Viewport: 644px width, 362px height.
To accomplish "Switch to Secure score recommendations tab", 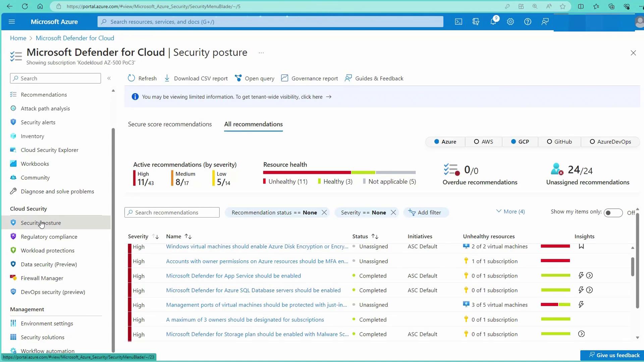I will click(170, 124).
